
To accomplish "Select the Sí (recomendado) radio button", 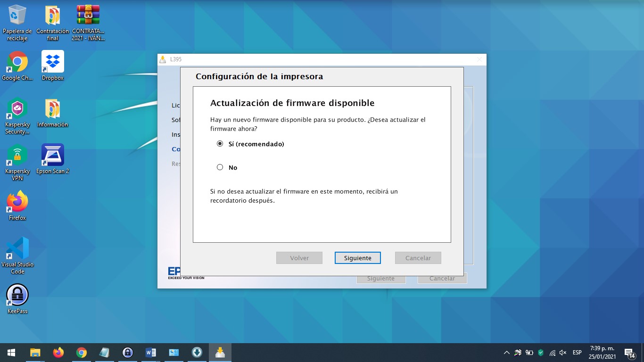I will pos(220,144).
